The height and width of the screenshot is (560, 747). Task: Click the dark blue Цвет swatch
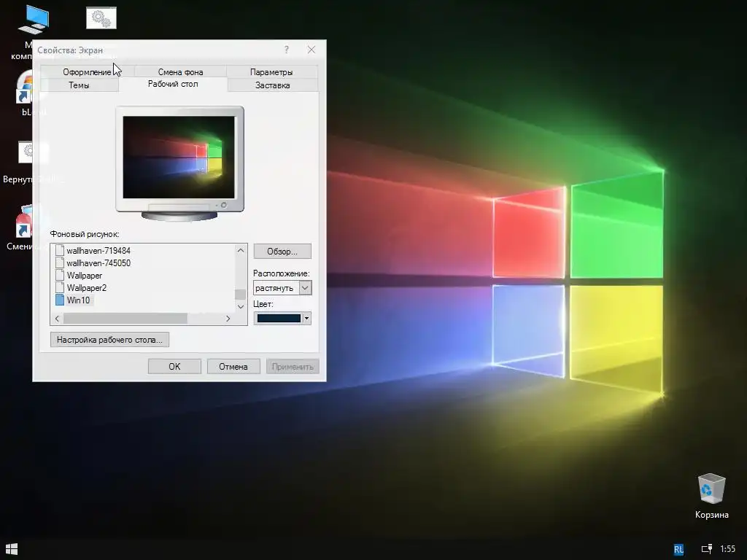point(279,318)
